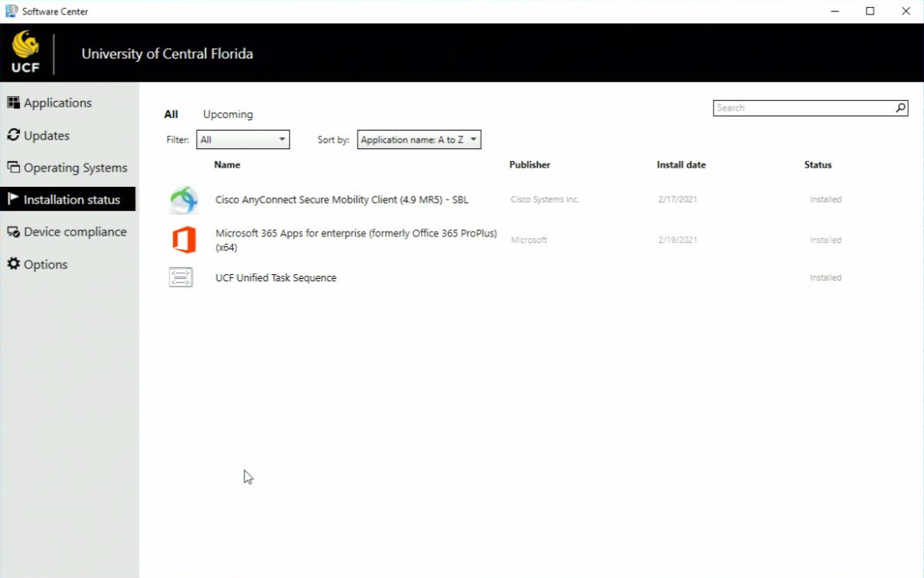The width and height of the screenshot is (924, 578).
Task: Sort by the Install date column header
Action: click(681, 165)
